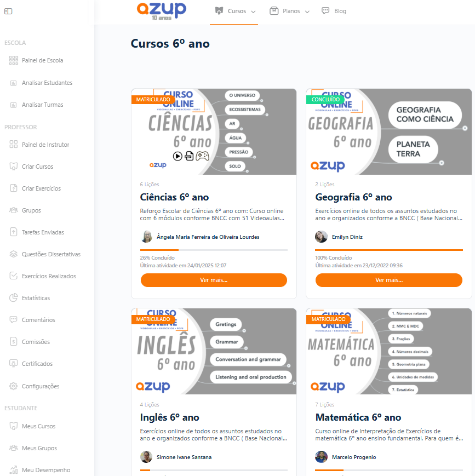Open Painel de Escola grid icon
475x476 pixels.
[13, 60]
